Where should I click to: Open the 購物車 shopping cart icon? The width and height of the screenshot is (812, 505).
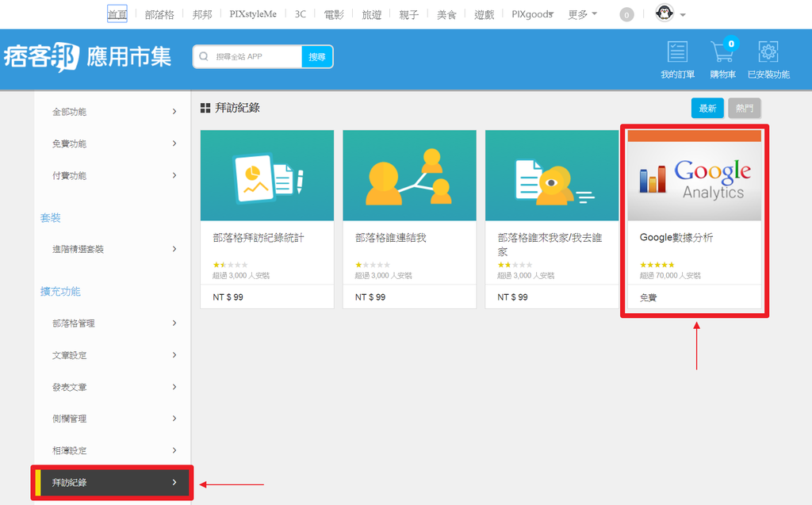[722, 52]
